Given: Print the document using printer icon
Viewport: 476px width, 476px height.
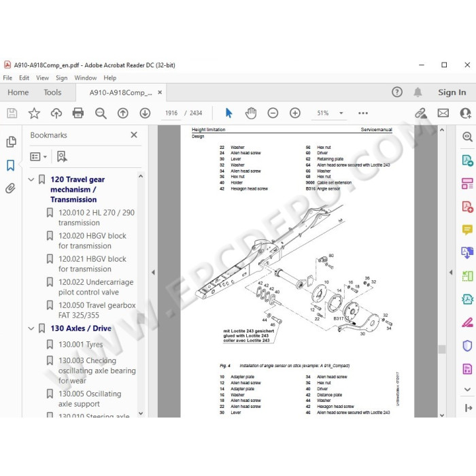Looking at the screenshot, I should pyautogui.click(x=78, y=114).
